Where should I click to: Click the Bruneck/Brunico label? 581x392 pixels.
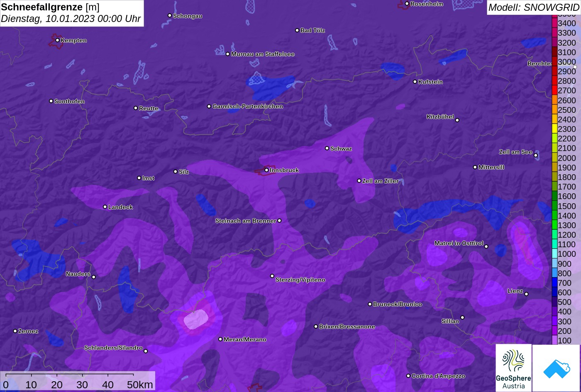(398, 304)
